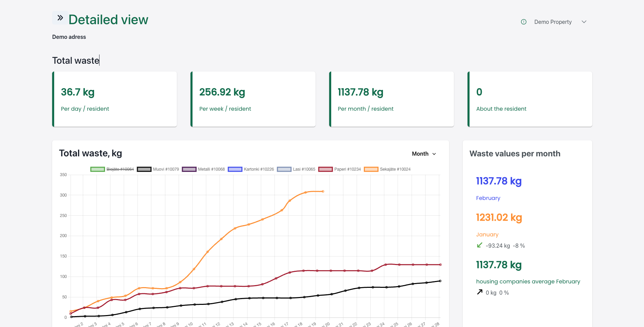This screenshot has width=644, height=327.
Task: Click the green decrease arrow near -93.24 kg
Action: (x=479, y=245)
